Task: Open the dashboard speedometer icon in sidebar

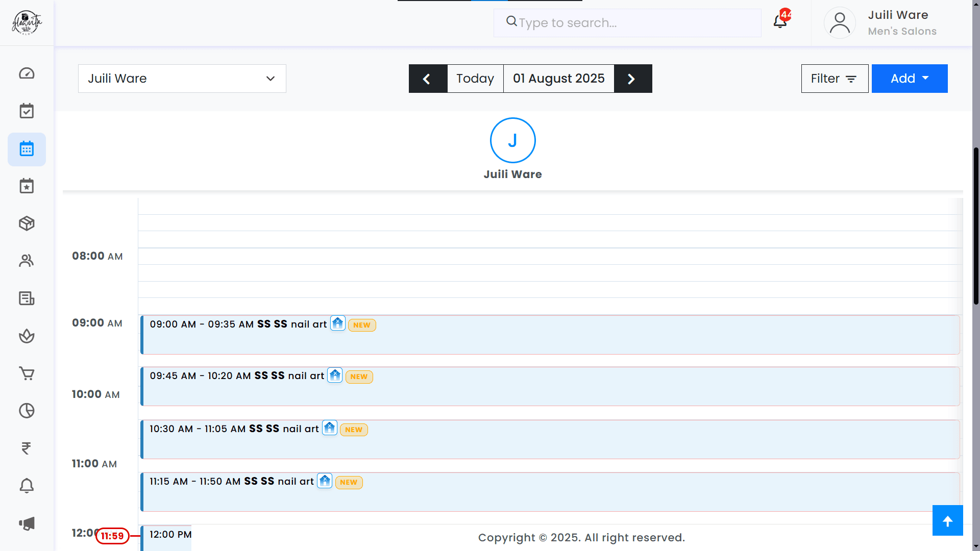Action: 27,73
